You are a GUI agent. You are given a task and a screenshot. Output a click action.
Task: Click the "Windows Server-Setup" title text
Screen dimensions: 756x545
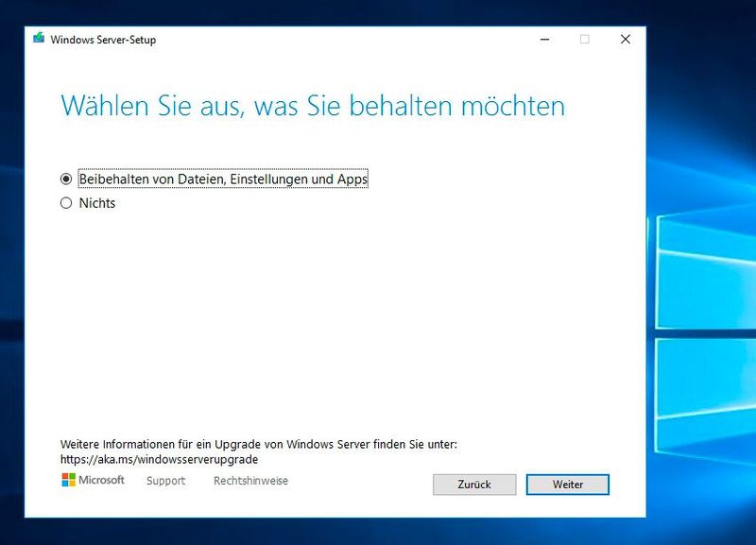(104, 41)
